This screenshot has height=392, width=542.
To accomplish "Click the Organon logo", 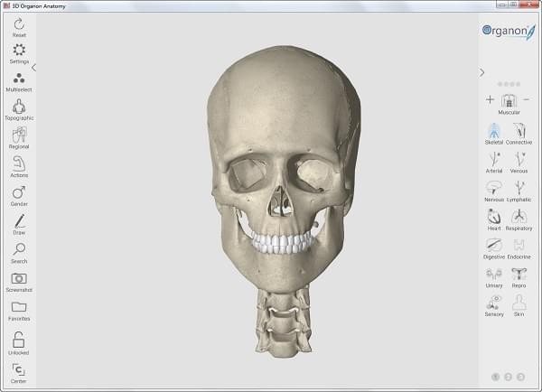I will [x=509, y=31].
